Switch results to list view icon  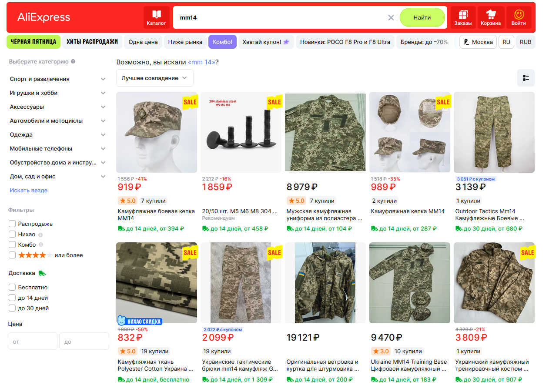click(x=526, y=78)
